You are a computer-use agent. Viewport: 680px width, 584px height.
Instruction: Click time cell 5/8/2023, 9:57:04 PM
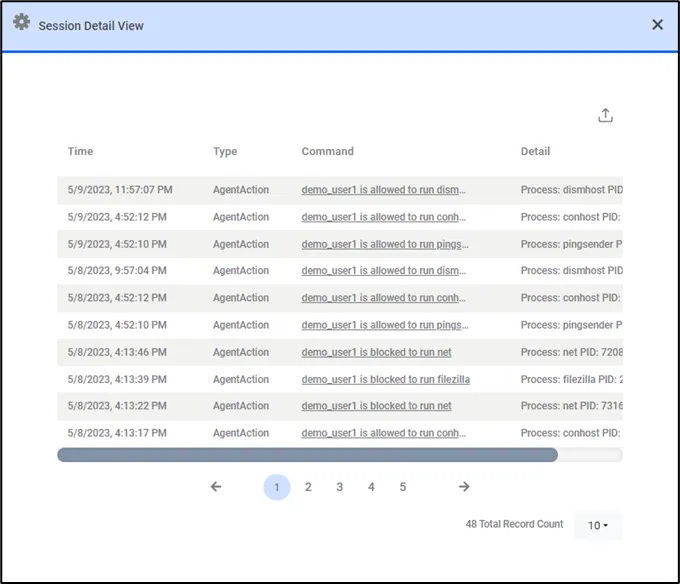[x=117, y=271]
